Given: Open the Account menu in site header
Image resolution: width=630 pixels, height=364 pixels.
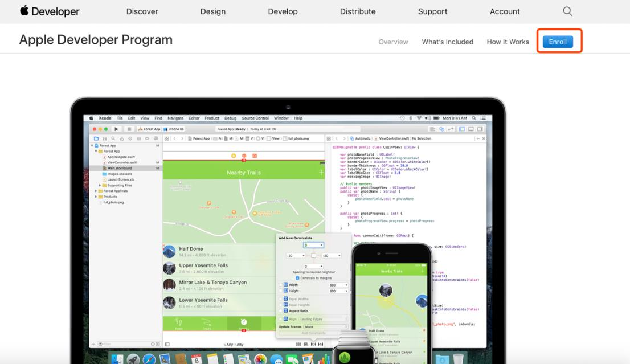Looking at the screenshot, I should point(505,11).
